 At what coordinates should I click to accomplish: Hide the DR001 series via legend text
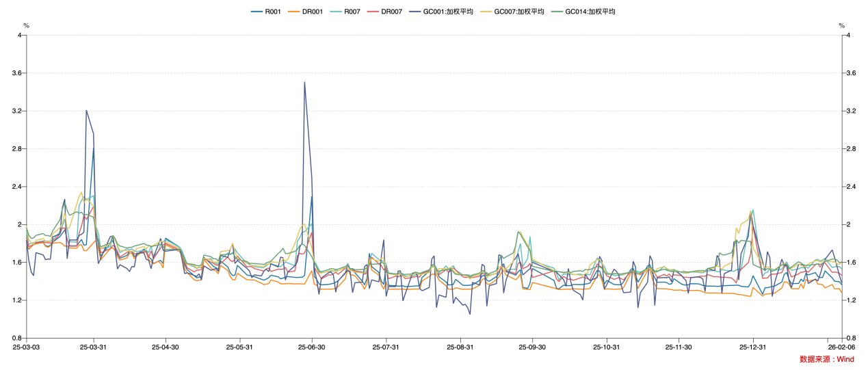point(313,12)
